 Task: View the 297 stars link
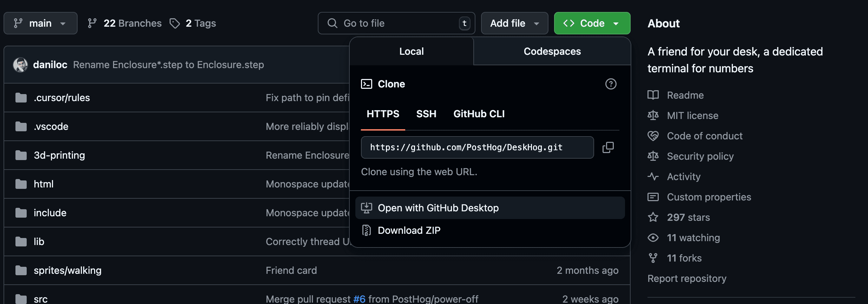(x=689, y=217)
